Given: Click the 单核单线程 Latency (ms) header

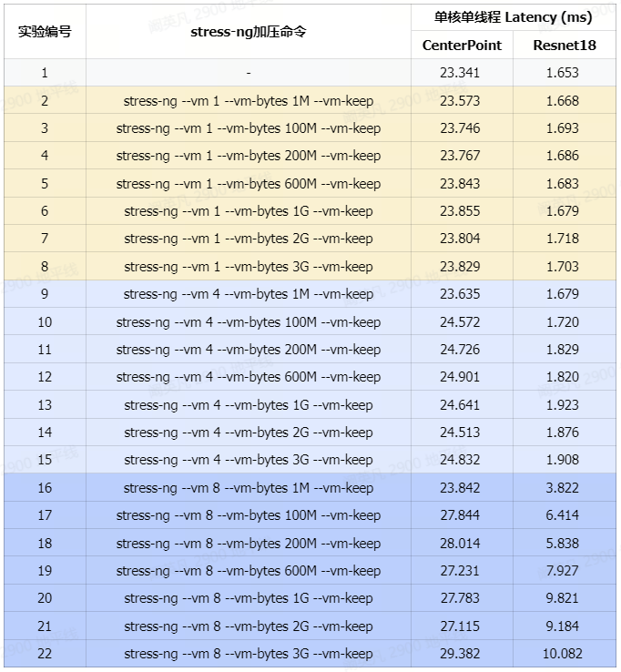Looking at the screenshot, I should click(513, 17).
